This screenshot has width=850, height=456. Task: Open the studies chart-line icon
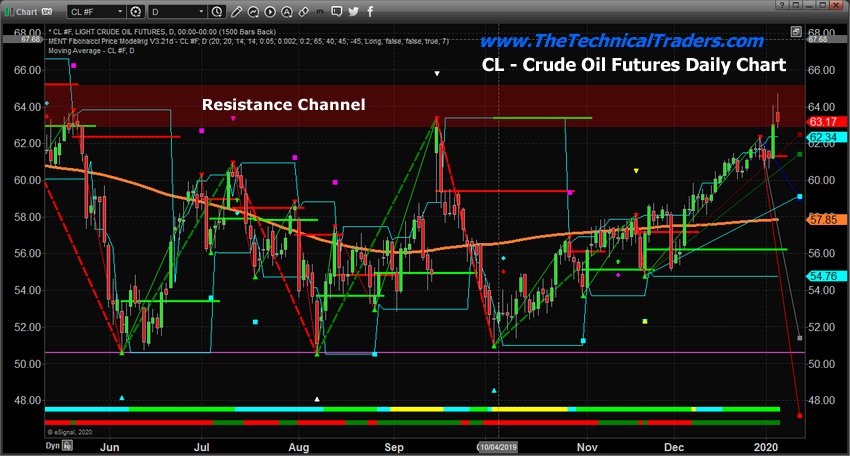[x=253, y=11]
